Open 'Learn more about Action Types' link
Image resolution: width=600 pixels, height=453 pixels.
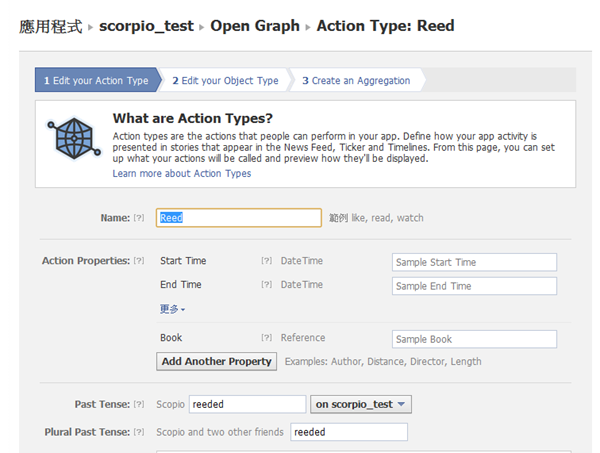pyautogui.click(x=182, y=174)
